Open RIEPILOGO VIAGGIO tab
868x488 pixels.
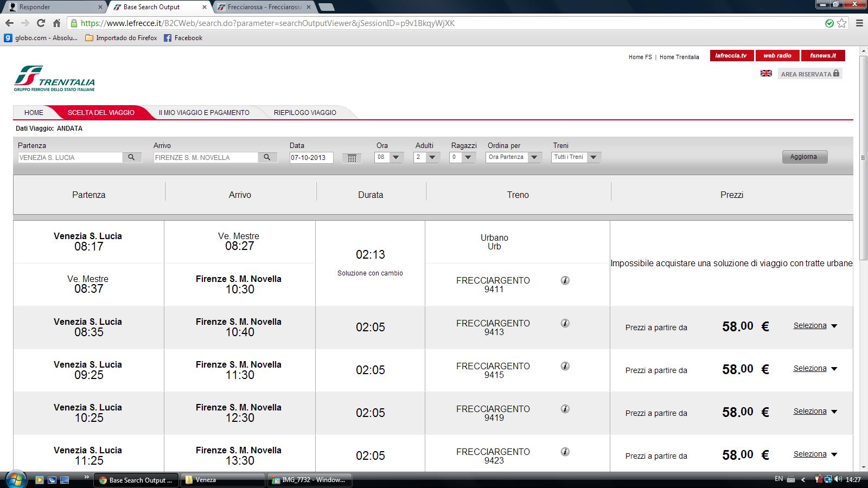pyautogui.click(x=305, y=112)
